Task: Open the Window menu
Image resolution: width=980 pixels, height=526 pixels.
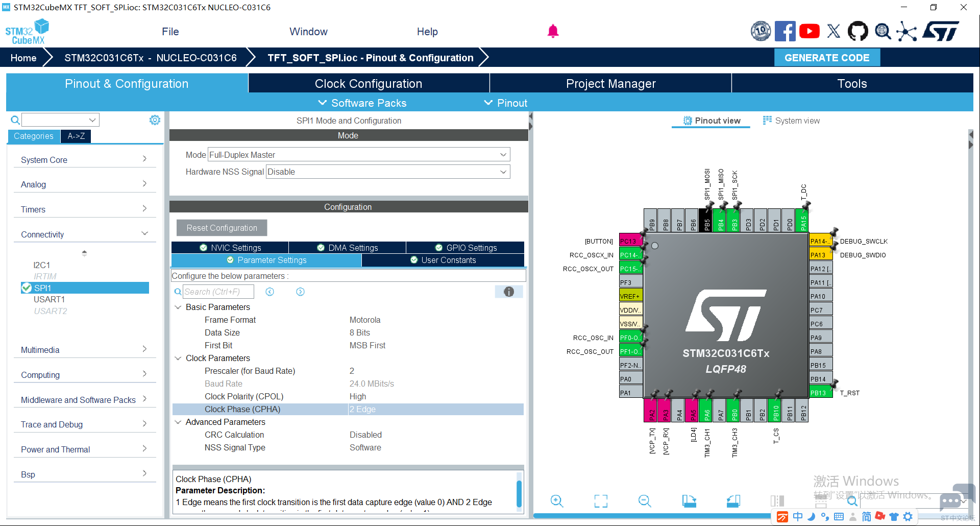Action: (x=308, y=32)
